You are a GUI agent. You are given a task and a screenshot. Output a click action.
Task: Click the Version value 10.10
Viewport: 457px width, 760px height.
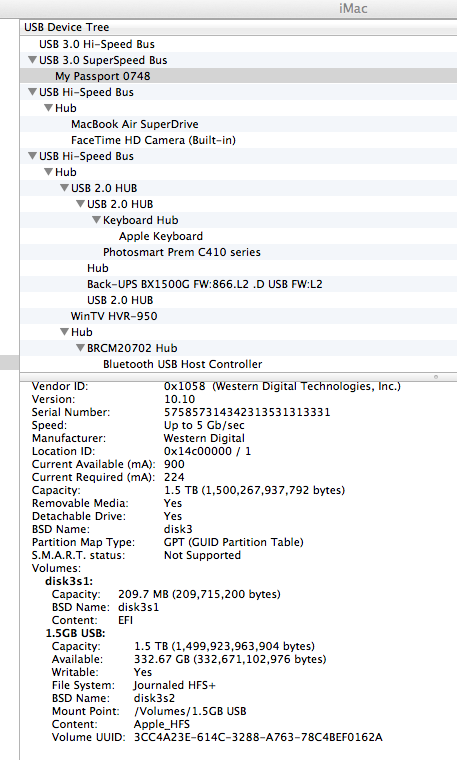[179, 399]
